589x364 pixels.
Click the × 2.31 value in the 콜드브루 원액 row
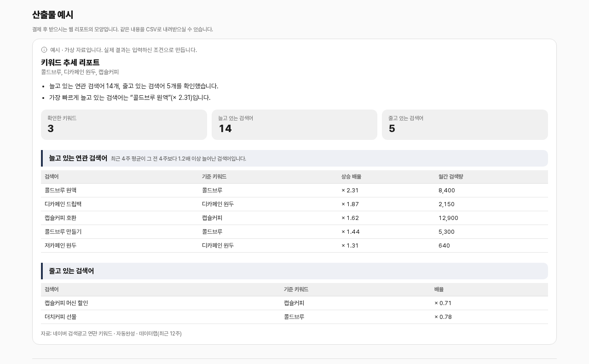(350, 191)
